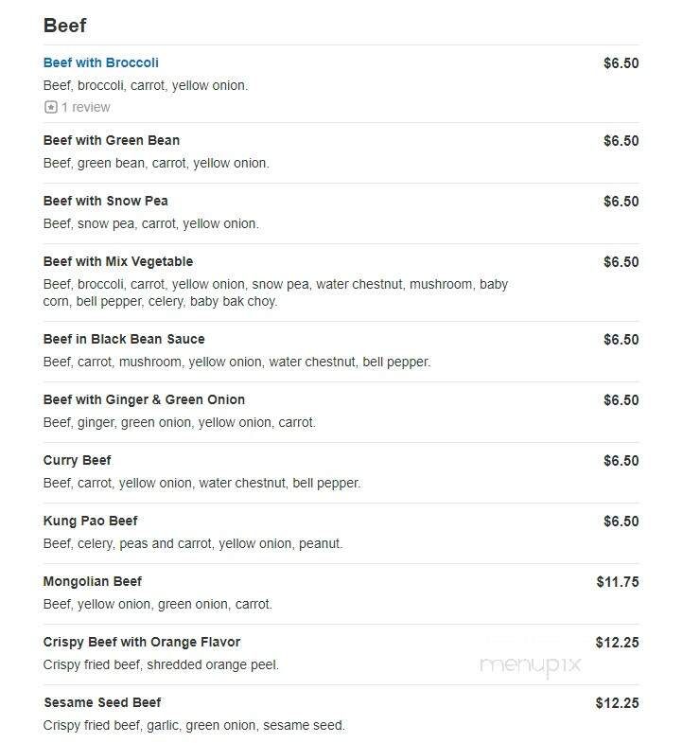Click the $11.75 Mongolian Beef price
Viewport: 700px width, 743px height.
(x=618, y=582)
